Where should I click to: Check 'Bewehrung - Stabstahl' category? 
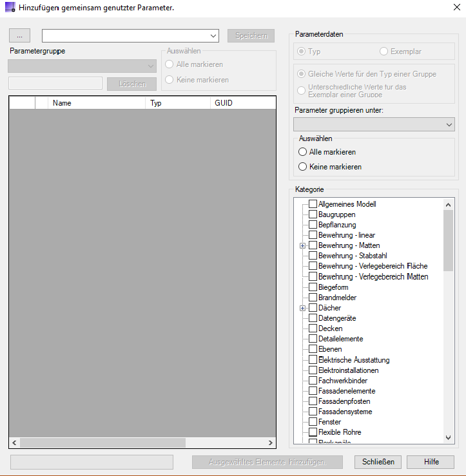pyautogui.click(x=313, y=256)
